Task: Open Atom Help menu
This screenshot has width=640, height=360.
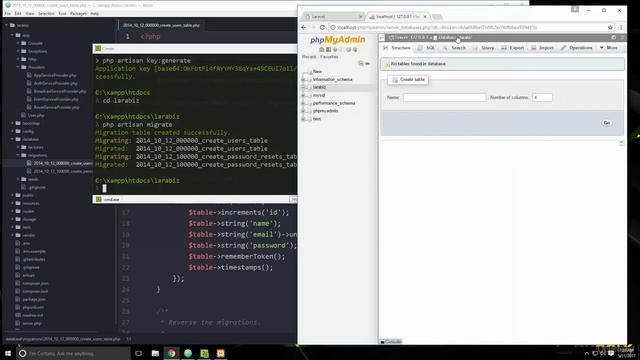Action: pyautogui.click(x=94, y=13)
